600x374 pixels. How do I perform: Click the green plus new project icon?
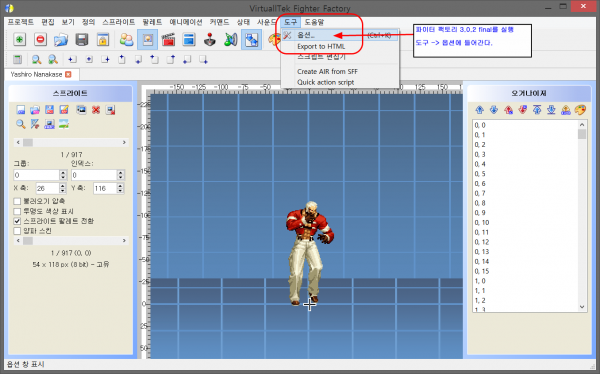point(19,39)
